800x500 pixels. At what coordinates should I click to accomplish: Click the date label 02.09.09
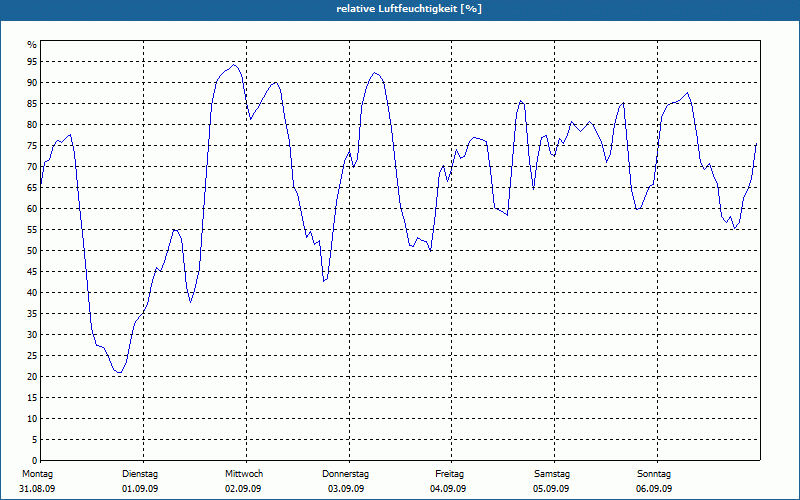click(243, 489)
